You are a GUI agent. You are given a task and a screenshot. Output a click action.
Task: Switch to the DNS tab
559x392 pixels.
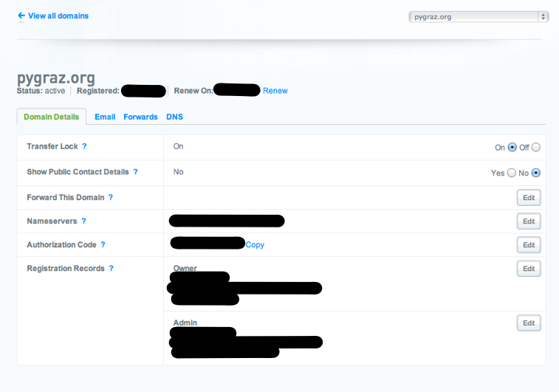pos(175,117)
